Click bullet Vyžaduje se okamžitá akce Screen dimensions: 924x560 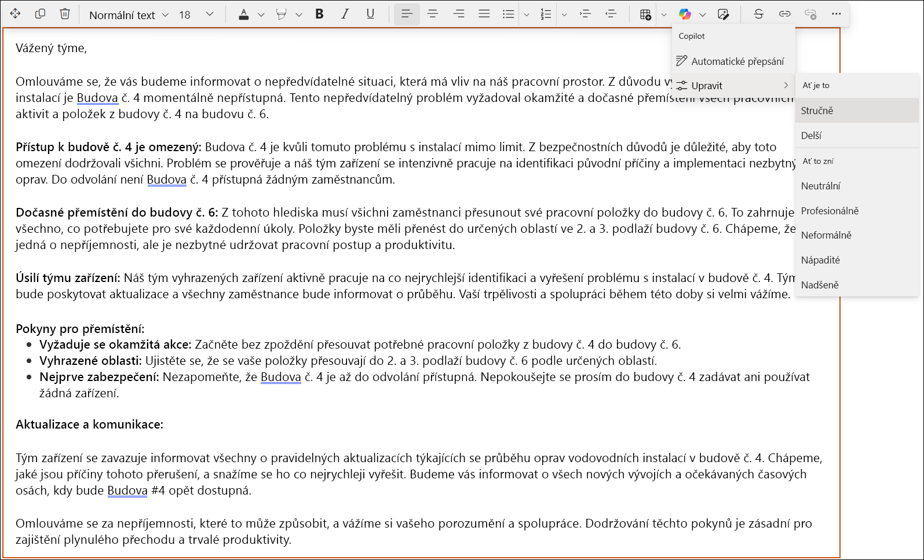click(x=115, y=345)
